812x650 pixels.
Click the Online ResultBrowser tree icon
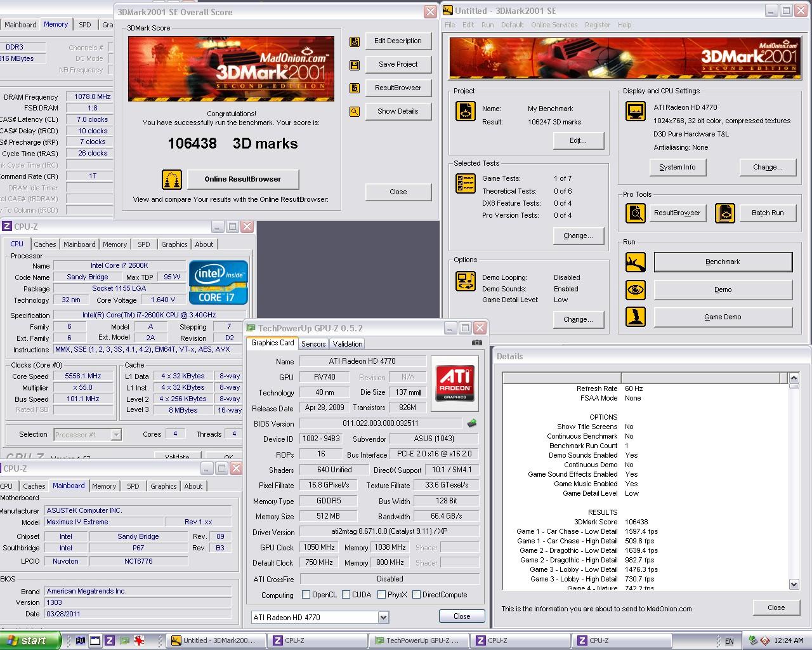pyautogui.click(x=172, y=180)
